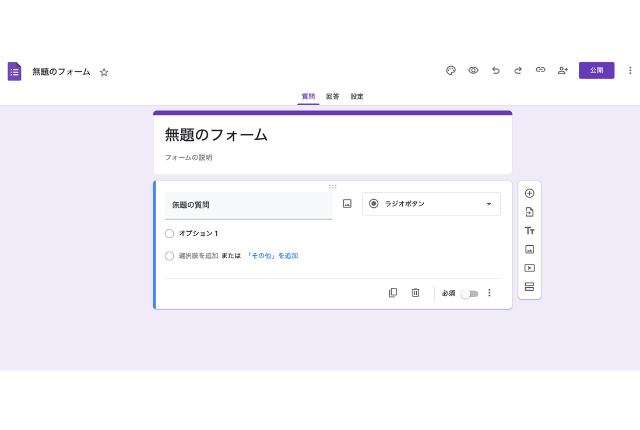
Task: Open the ラジオボタン question type dropdown
Action: tap(431, 204)
